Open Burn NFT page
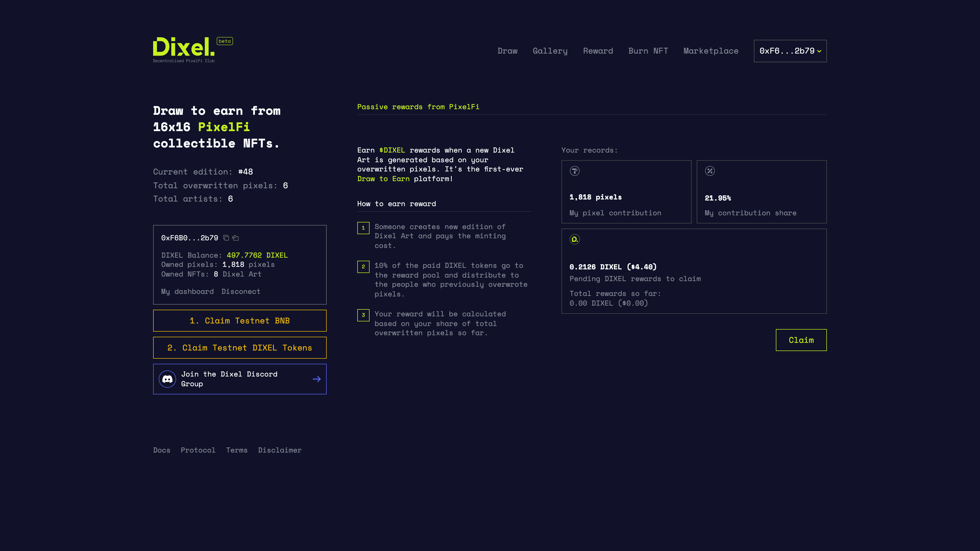Viewport: 980px width, 551px height. [648, 51]
